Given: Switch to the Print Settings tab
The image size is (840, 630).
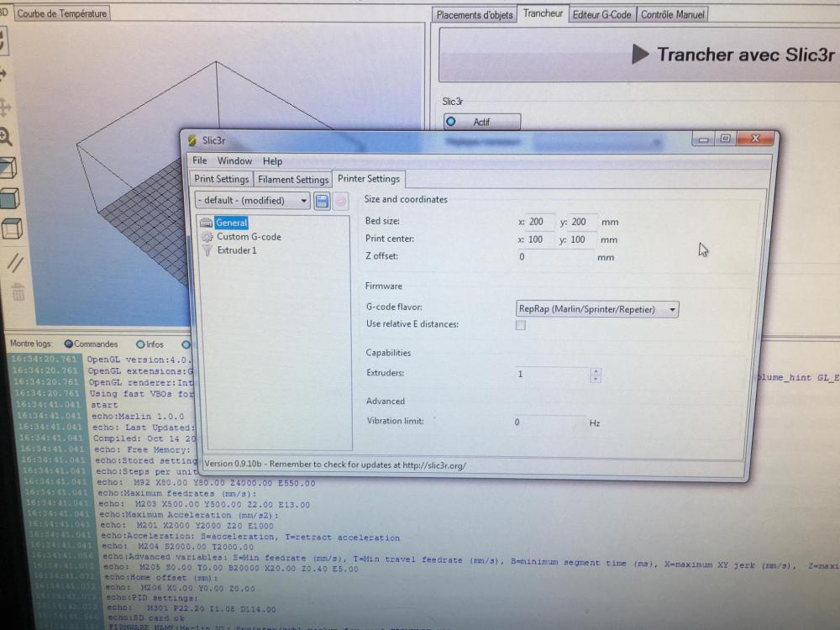Looking at the screenshot, I should coord(221,179).
